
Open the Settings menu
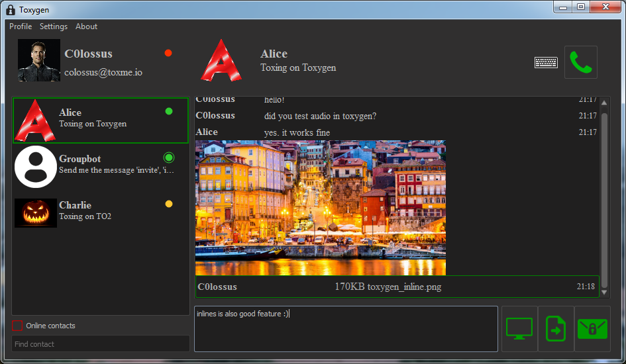pos(54,26)
